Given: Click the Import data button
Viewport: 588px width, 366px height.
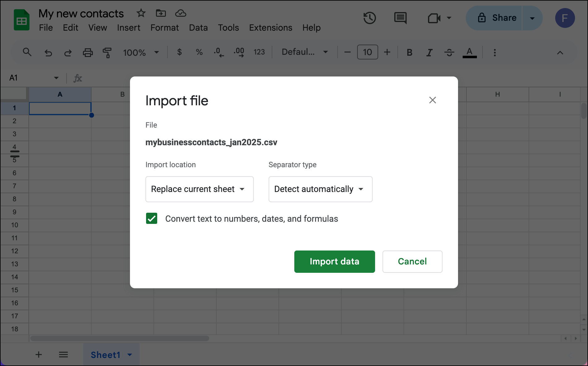Looking at the screenshot, I should (x=335, y=262).
